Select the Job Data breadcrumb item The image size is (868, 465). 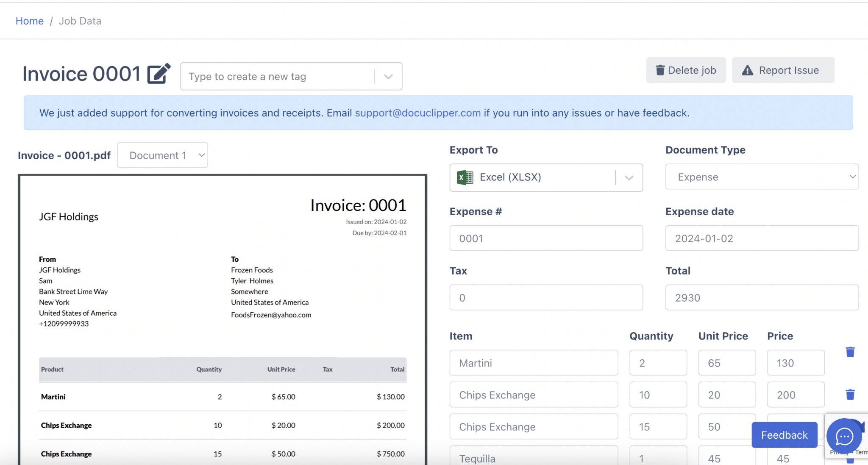(80, 20)
